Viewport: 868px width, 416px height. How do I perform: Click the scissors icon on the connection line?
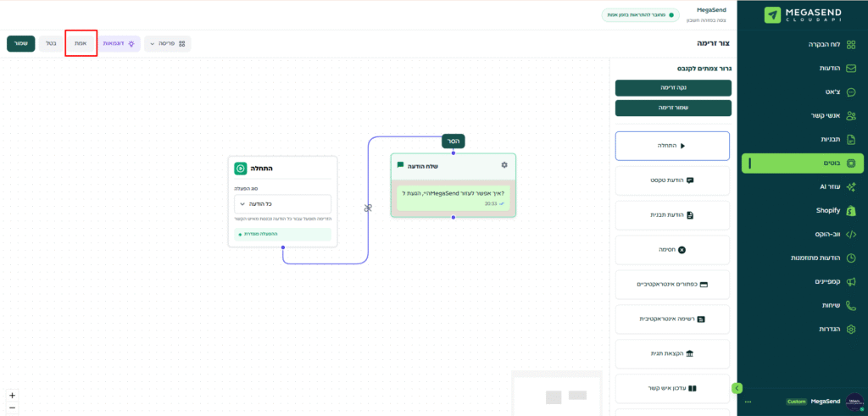(368, 208)
